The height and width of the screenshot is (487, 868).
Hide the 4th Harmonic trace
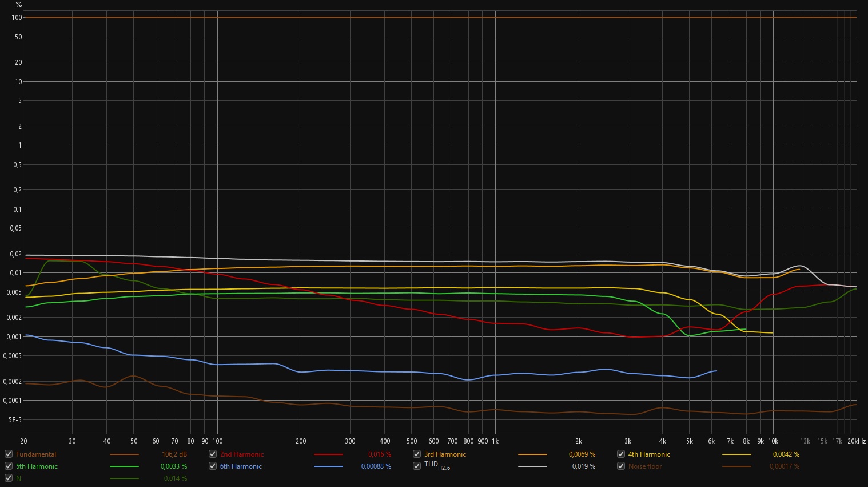click(621, 454)
